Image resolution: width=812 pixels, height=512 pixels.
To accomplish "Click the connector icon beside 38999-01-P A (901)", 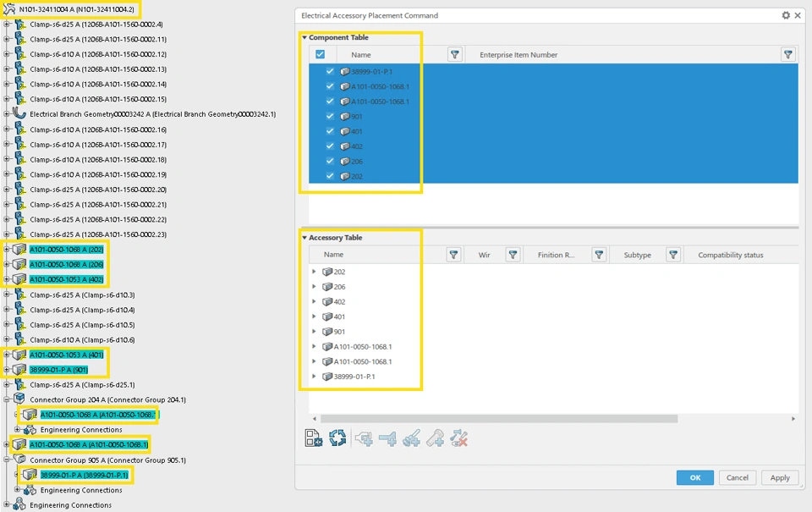I will pyautogui.click(x=19, y=370).
